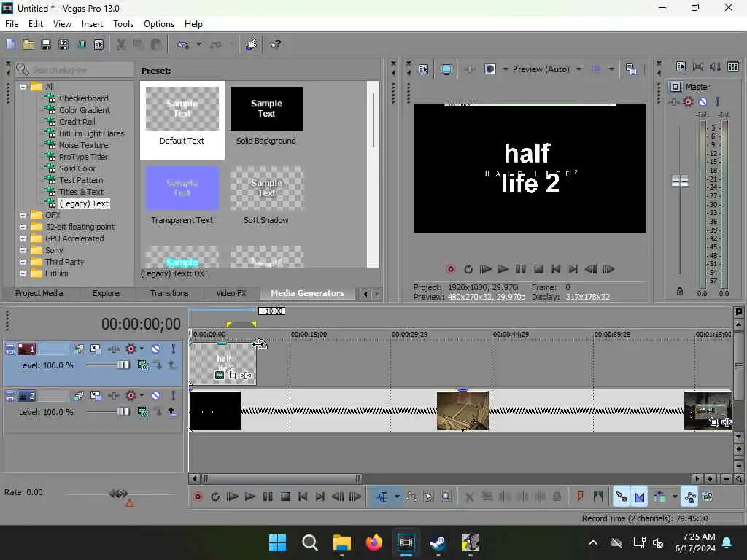Expand the Third Party folder
Image resolution: width=747 pixels, height=560 pixels.
pos(23,262)
